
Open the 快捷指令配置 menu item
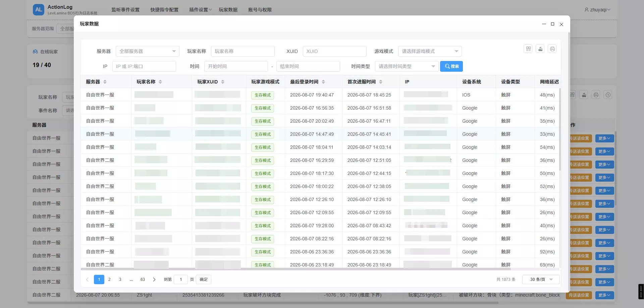(164, 10)
